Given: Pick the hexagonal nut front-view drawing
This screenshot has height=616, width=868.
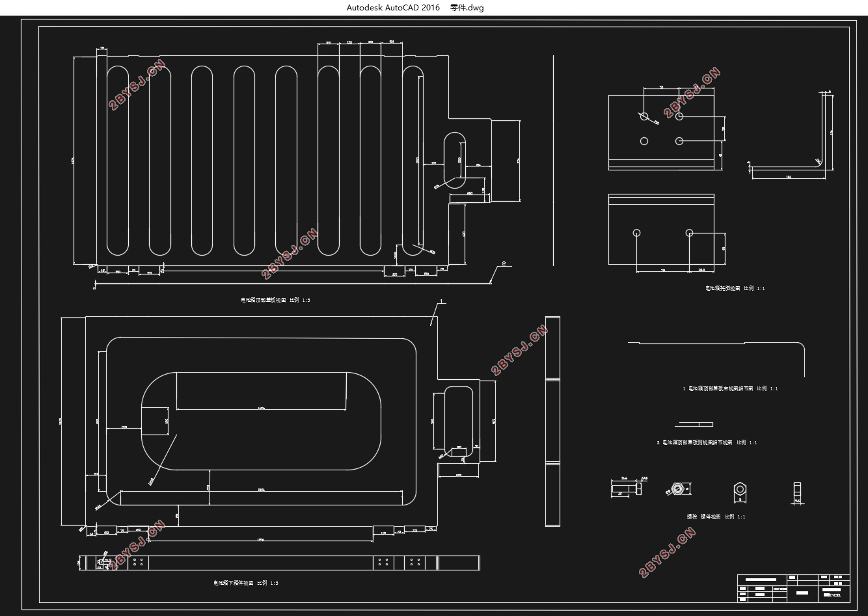Looking at the screenshot, I should pyautogui.click(x=740, y=489).
